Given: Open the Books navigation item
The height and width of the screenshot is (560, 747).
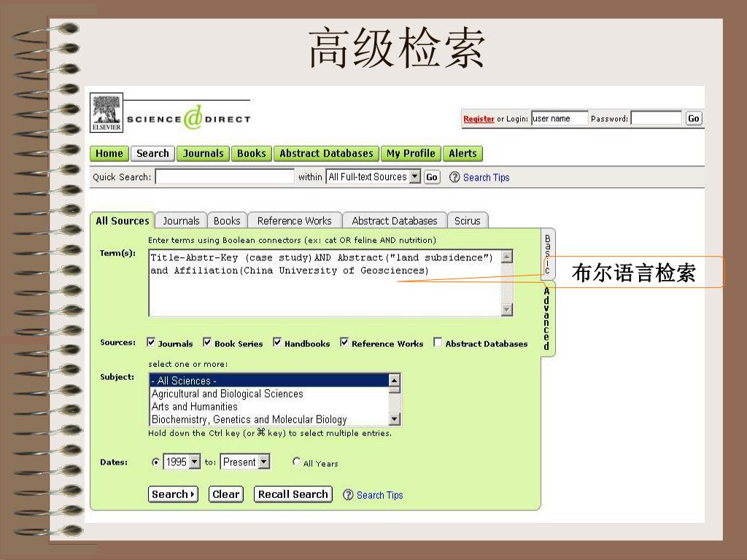Looking at the screenshot, I should click(x=252, y=153).
